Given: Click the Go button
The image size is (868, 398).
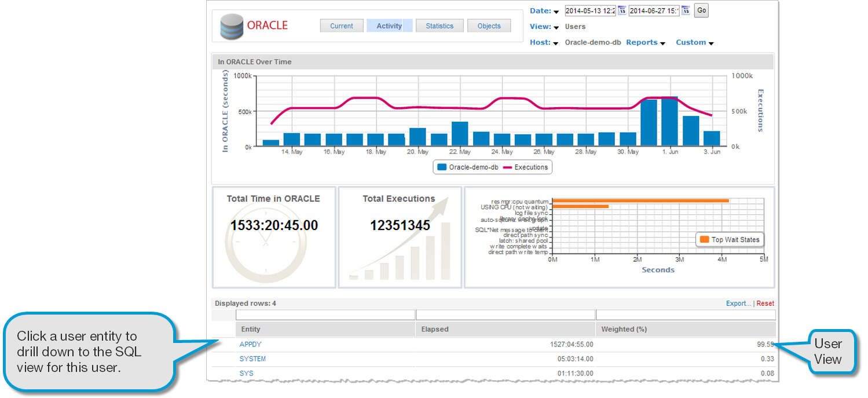Looking at the screenshot, I should click(701, 10).
